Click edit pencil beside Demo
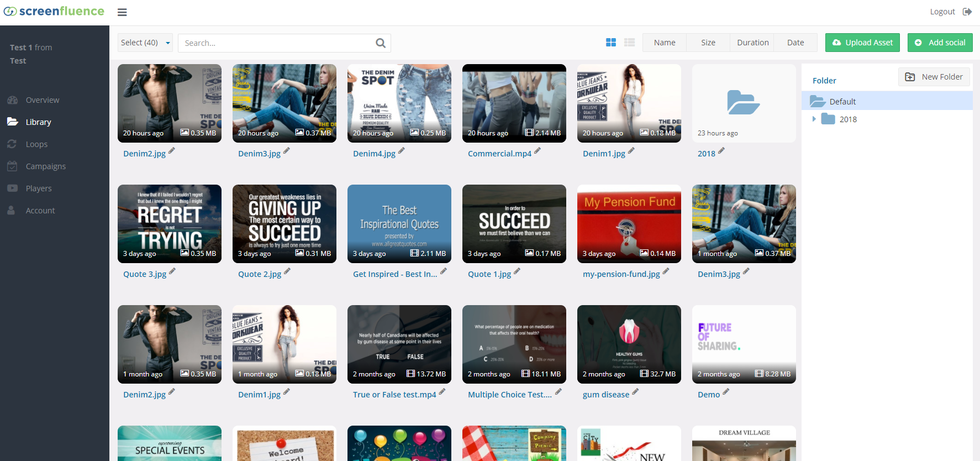The image size is (980, 461). 726,392
